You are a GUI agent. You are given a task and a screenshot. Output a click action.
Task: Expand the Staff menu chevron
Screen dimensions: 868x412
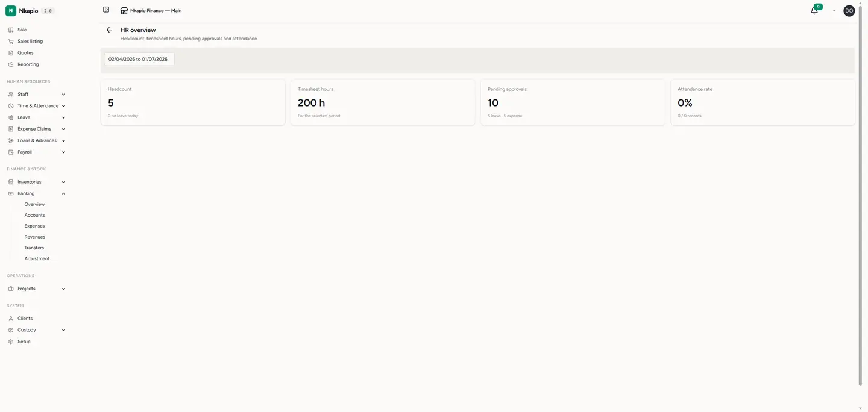(x=63, y=95)
